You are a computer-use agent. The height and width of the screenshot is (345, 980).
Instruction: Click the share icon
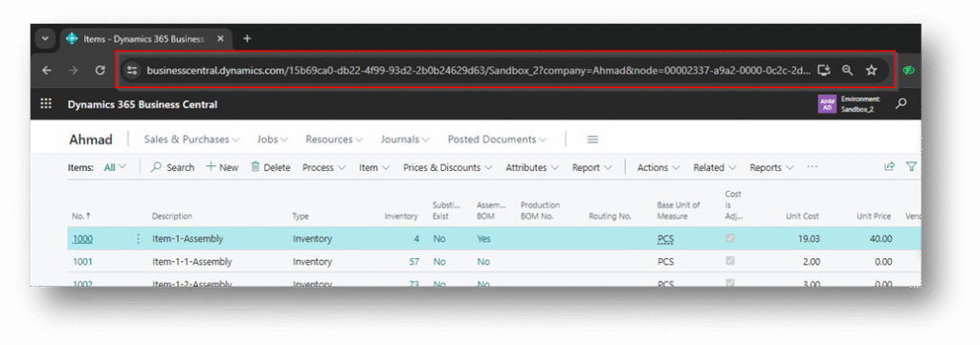point(889,166)
